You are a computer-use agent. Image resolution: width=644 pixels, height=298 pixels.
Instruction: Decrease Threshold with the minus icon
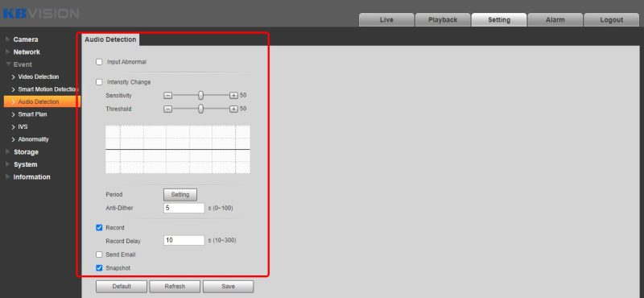167,109
